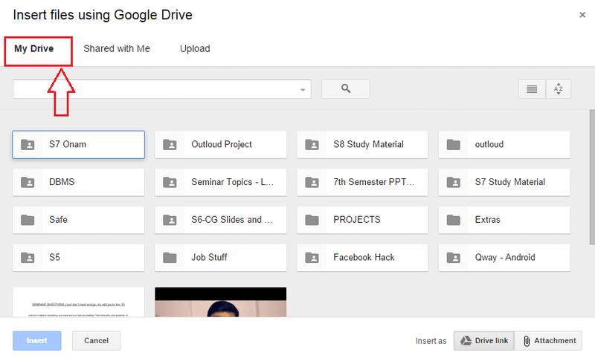This screenshot has height=364, width=595.
Task: Click the 'S8 Study Material' folder name
Action: pos(368,144)
